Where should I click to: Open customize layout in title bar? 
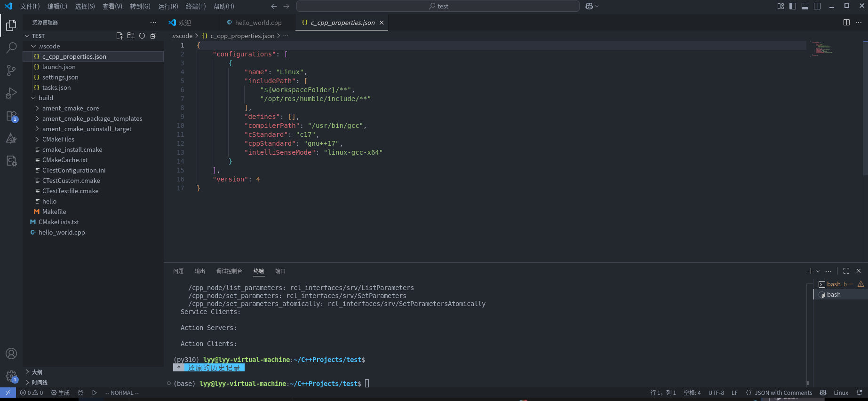point(780,6)
